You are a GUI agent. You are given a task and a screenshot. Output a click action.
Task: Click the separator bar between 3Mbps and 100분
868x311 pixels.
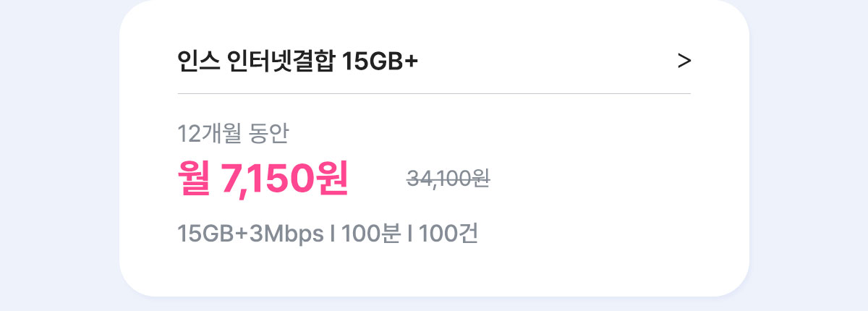333,234
